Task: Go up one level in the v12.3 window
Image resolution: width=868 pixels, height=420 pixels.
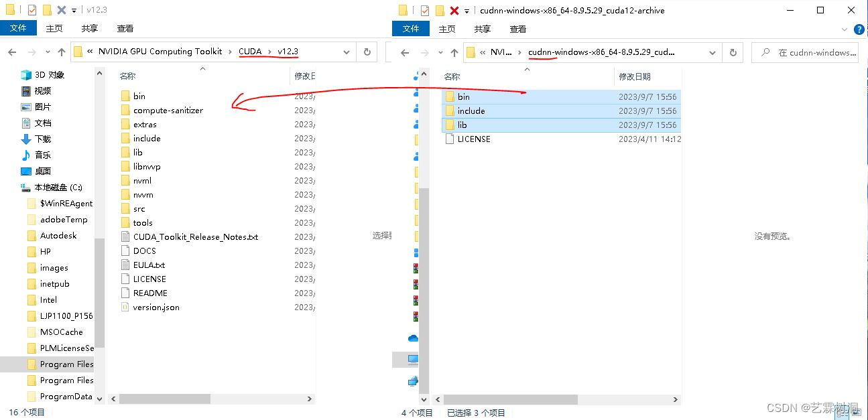Action: (62, 52)
